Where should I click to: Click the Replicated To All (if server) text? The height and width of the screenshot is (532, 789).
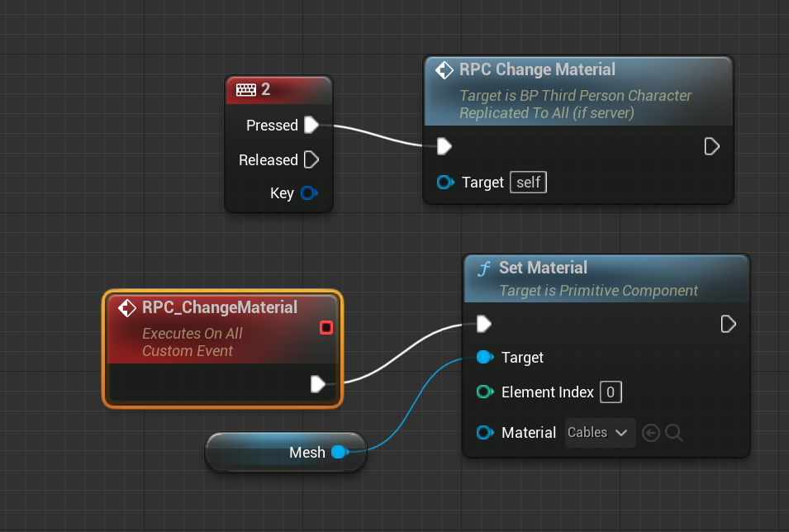tap(546, 112)
